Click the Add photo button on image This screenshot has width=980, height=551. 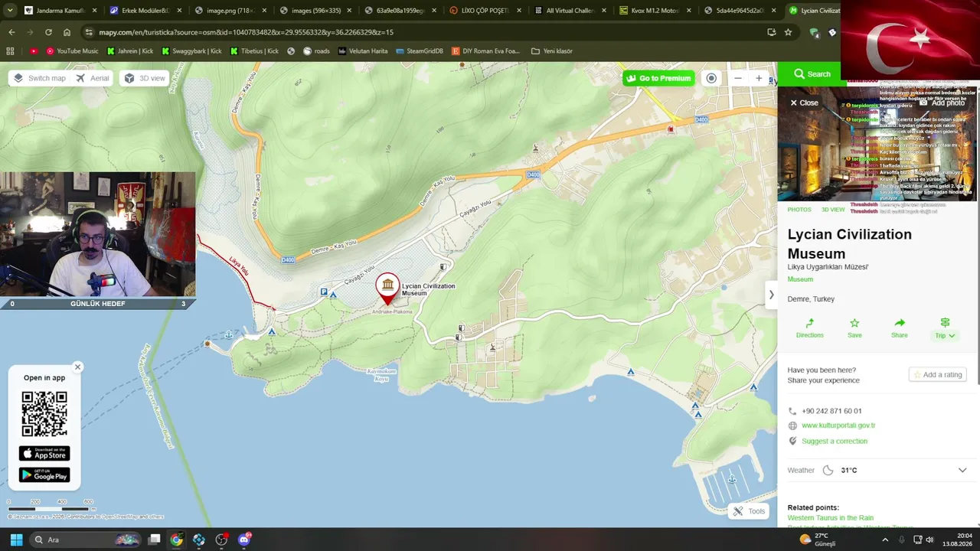click(942, 103)
